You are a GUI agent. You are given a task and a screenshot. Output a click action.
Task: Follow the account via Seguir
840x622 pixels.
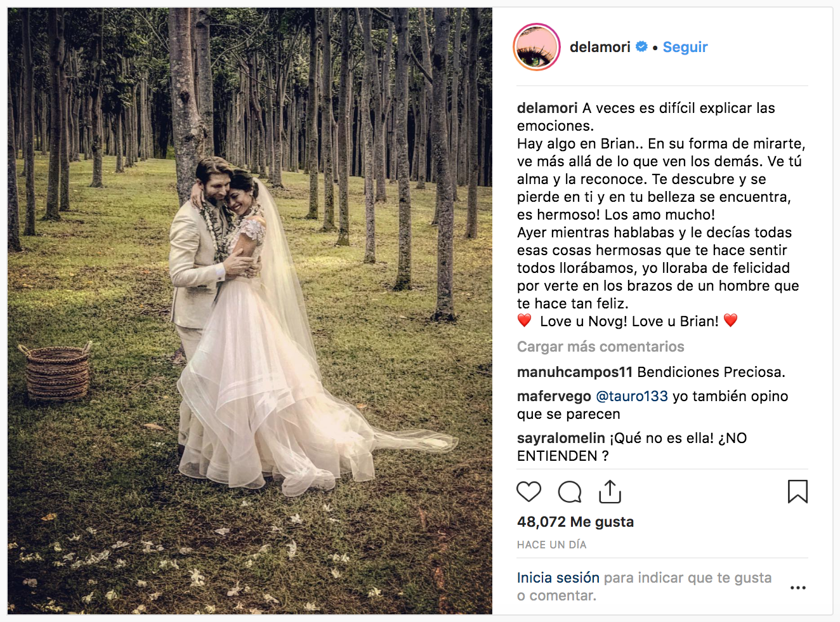(685, 47)
